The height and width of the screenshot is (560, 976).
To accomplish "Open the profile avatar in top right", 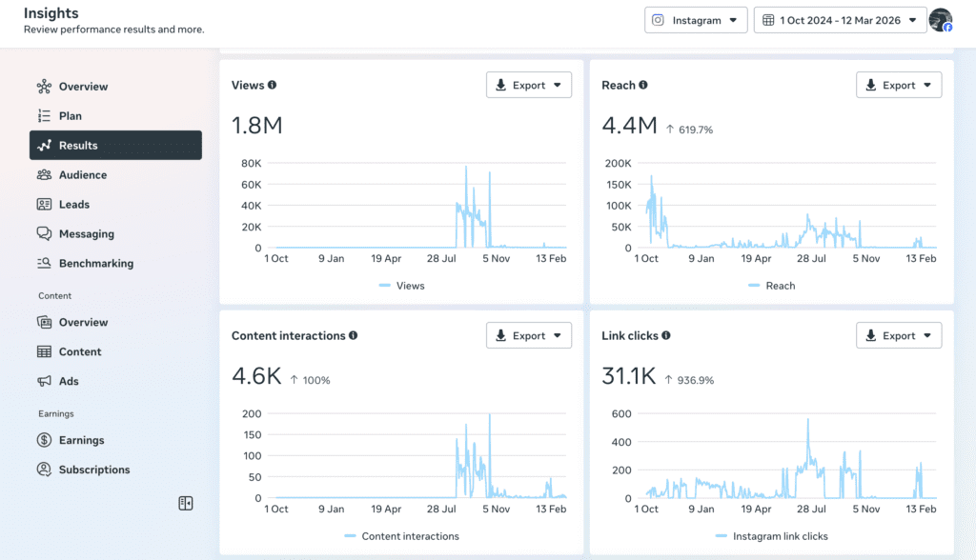I will [x=940, y=20].
